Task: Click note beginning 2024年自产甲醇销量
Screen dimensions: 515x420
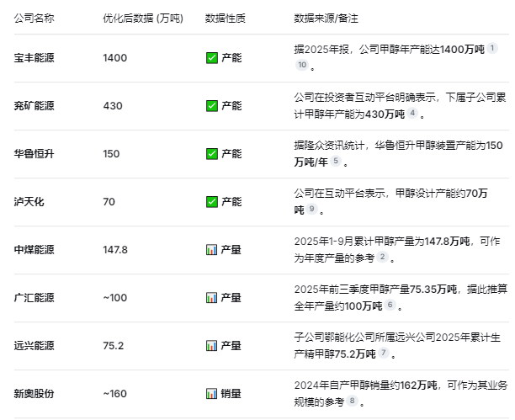Action: pos(401,394)
